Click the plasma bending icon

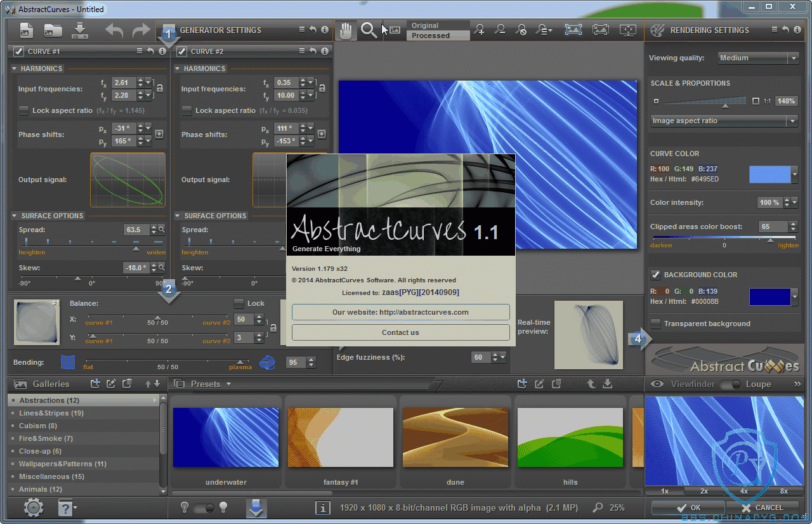click(x=267, y=362)
